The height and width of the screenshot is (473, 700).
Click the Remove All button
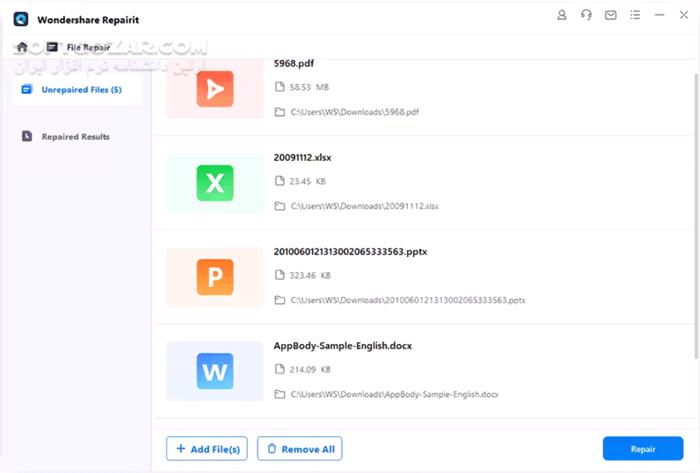[300, 448]
